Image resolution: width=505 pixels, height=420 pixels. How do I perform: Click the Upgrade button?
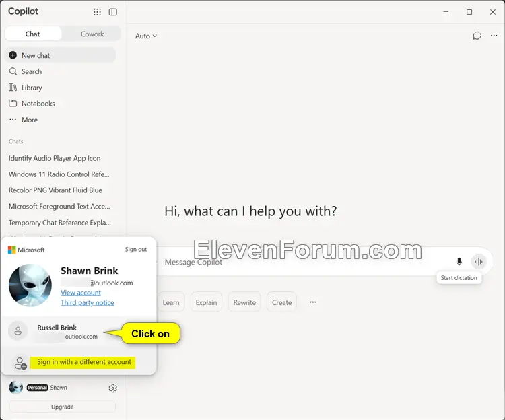click(x=62, y=407)
